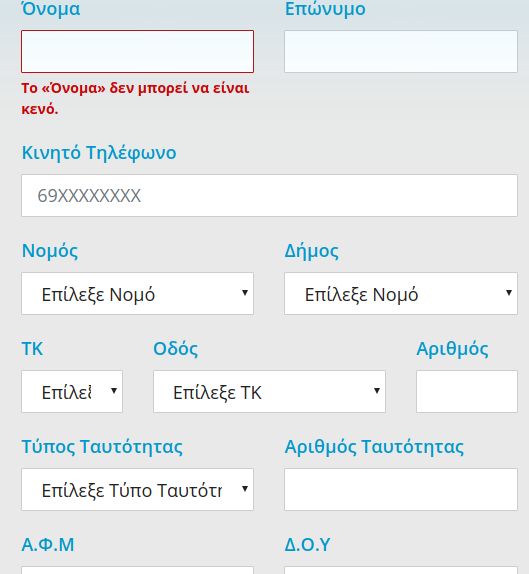
Task: Focus the Κινητό Τηλέφωνο phone field
Action: click(x=269, y=195)
